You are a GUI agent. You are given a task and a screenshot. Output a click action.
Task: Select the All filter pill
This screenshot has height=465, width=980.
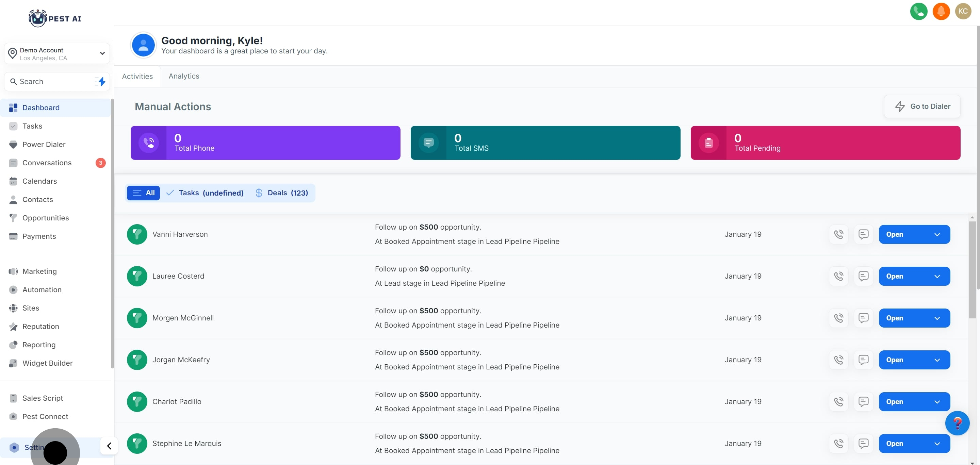pyautogui.click(x=143, y=193)
